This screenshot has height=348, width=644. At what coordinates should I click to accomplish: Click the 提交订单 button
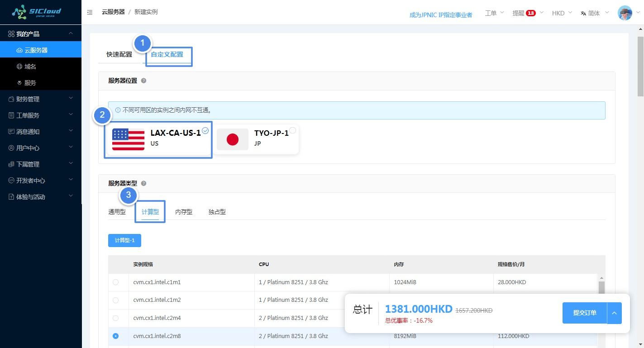pos(584,313)
